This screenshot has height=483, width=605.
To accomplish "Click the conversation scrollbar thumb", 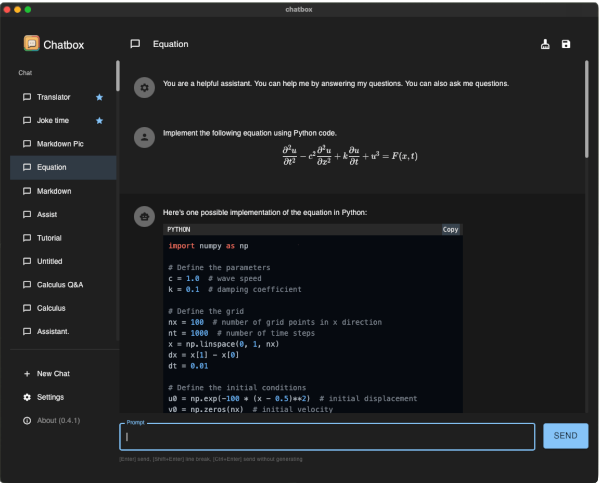I will pyautogui.click(x=587, y=109).
